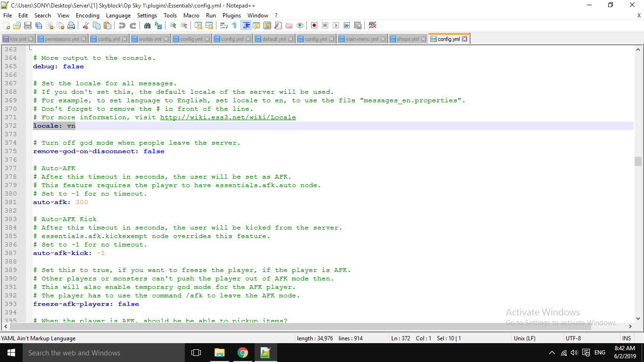Toggle word wrap in the toolbar
The image size is (644, 362).
224,25
